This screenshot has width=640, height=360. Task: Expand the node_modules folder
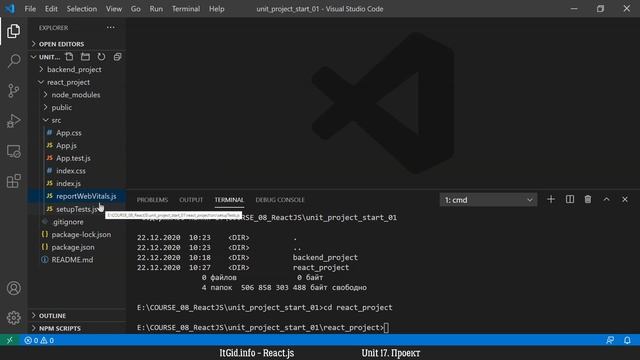point(77,95)
